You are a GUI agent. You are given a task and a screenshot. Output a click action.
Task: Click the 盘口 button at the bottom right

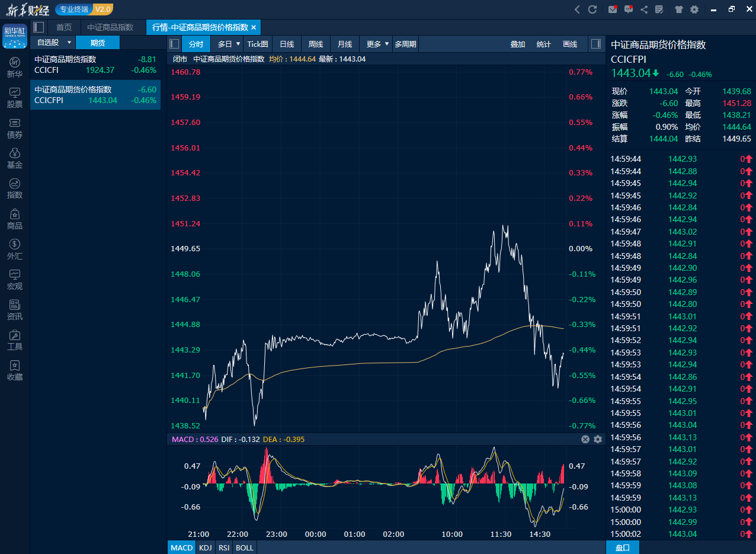click(623, 547)
